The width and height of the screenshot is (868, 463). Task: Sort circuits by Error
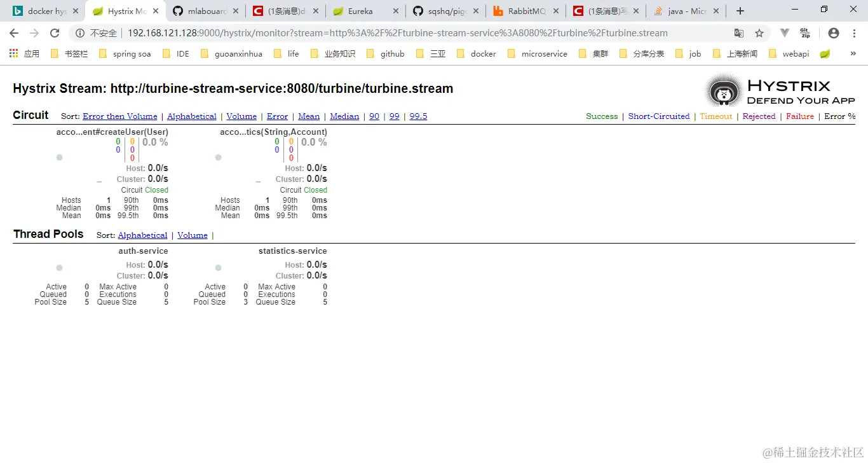click(x=277, y=116)
